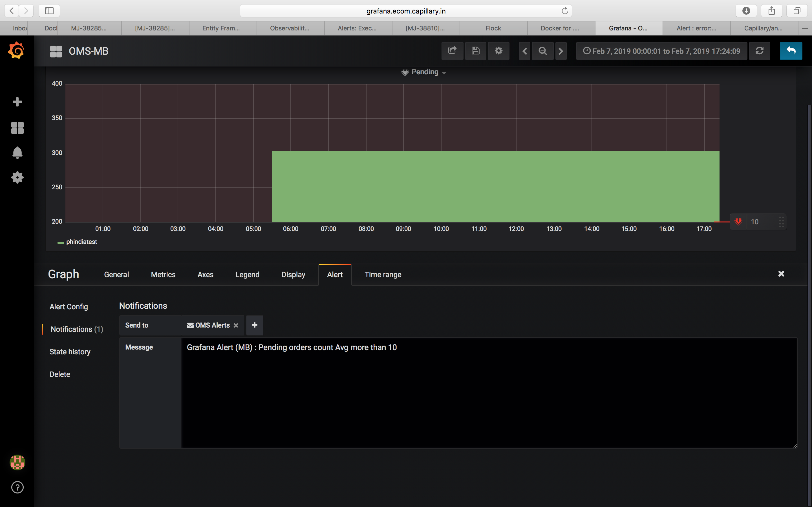
Task: Add a notification channel with plus button
Action: click(254, 325)
